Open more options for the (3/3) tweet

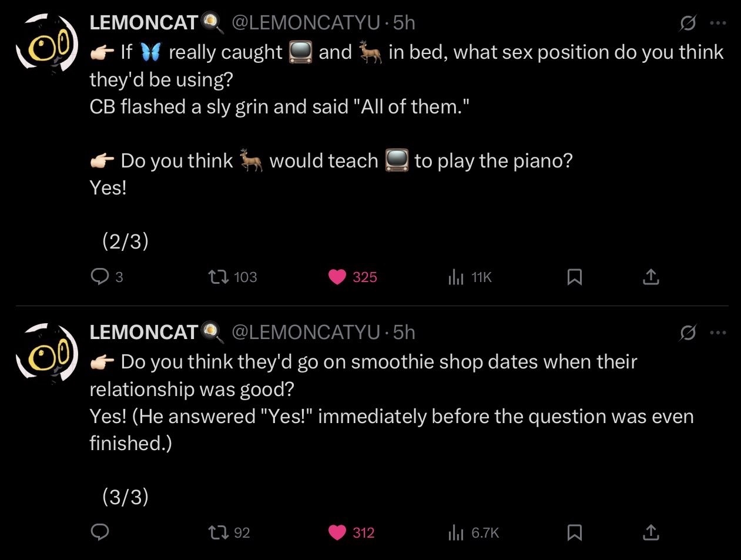[718, 333]
